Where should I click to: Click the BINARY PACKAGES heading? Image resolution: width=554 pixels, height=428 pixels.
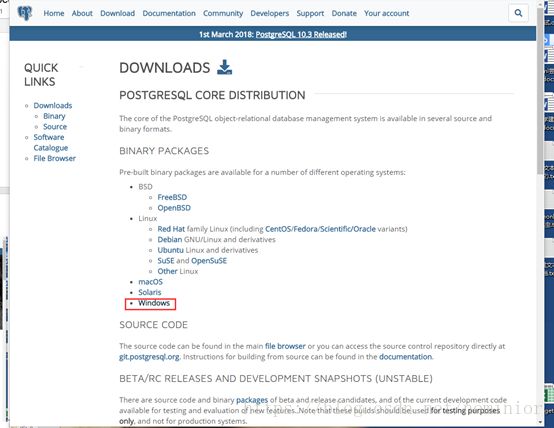(164, 151)
